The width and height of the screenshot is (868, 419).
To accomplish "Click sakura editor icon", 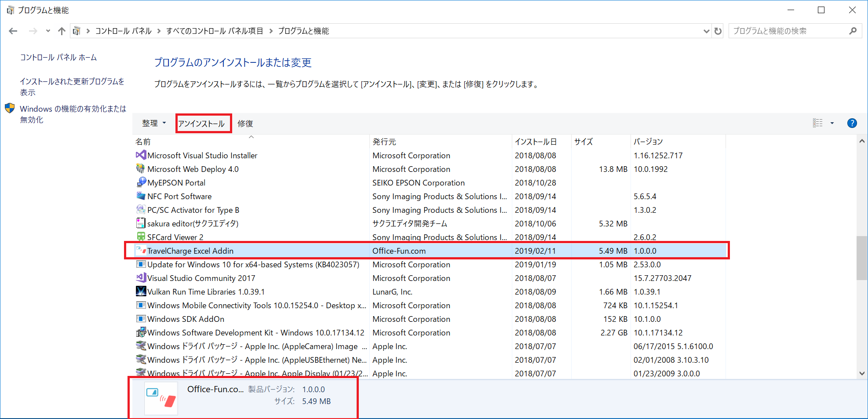I will pyautogui.click(x=141, y=223).
